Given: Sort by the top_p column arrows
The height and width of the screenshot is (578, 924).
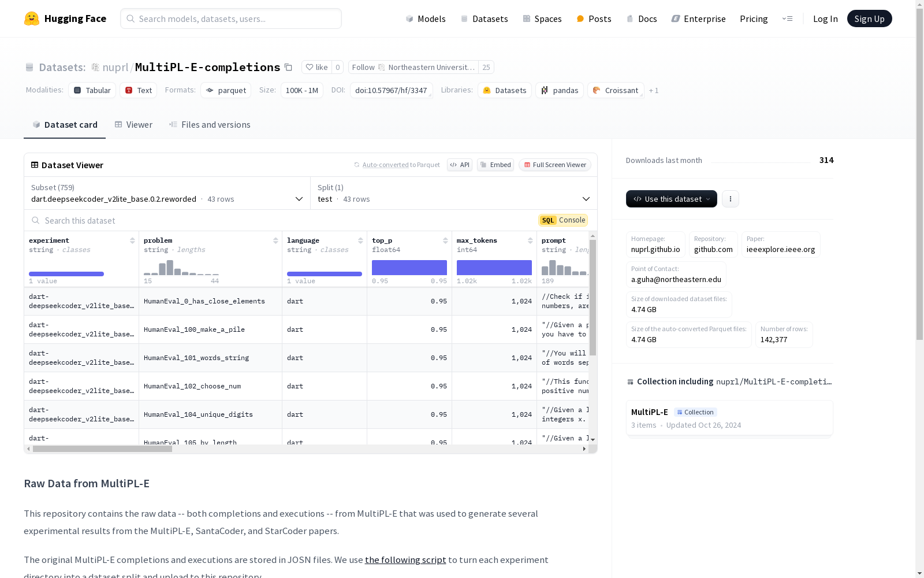Looking at the screenshot, I should point(445,240).
